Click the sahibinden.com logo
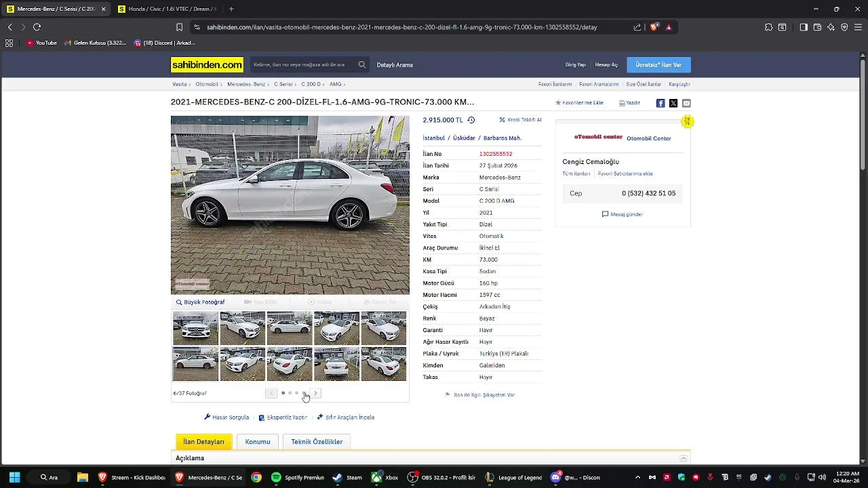The height and width of the screenshot is (488, 868). pyautogui.click(x=207, y=65)
